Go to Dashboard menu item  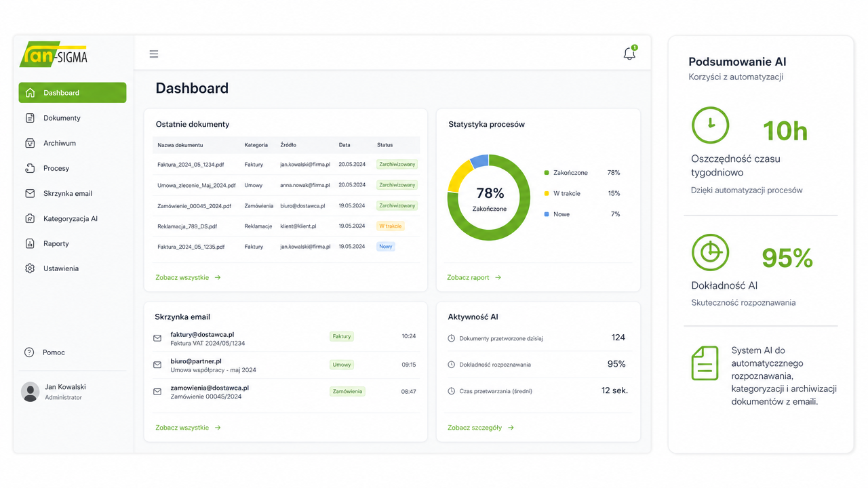click(x=73, y=93)
